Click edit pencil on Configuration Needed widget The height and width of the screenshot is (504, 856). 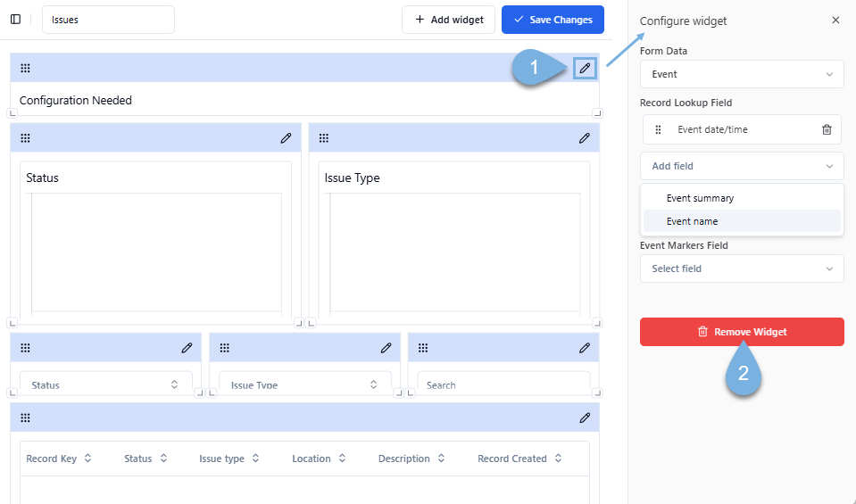click(585, 68)
